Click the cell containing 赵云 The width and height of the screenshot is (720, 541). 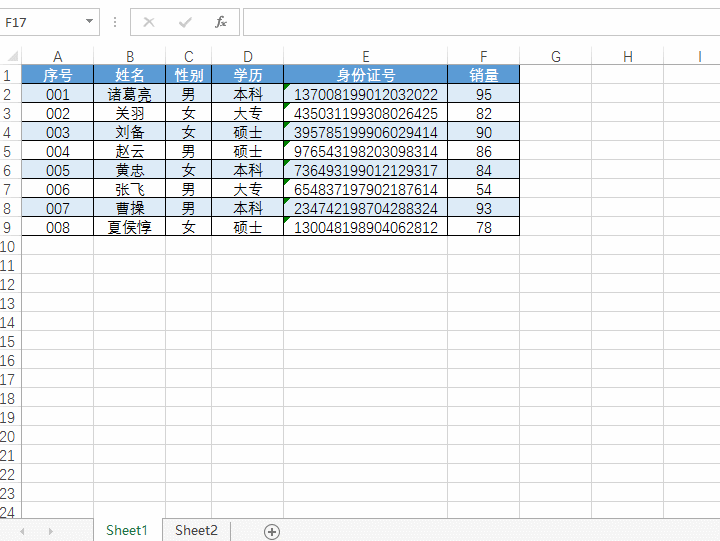[x=130, y=151]
